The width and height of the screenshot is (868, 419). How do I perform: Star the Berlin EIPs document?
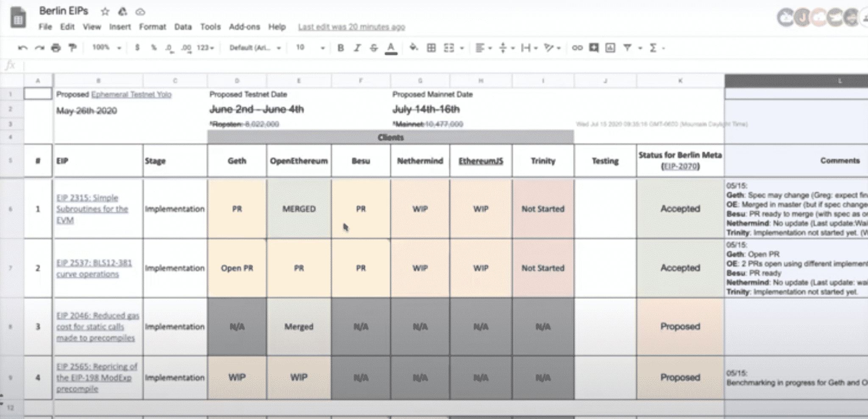coord(105,11)
